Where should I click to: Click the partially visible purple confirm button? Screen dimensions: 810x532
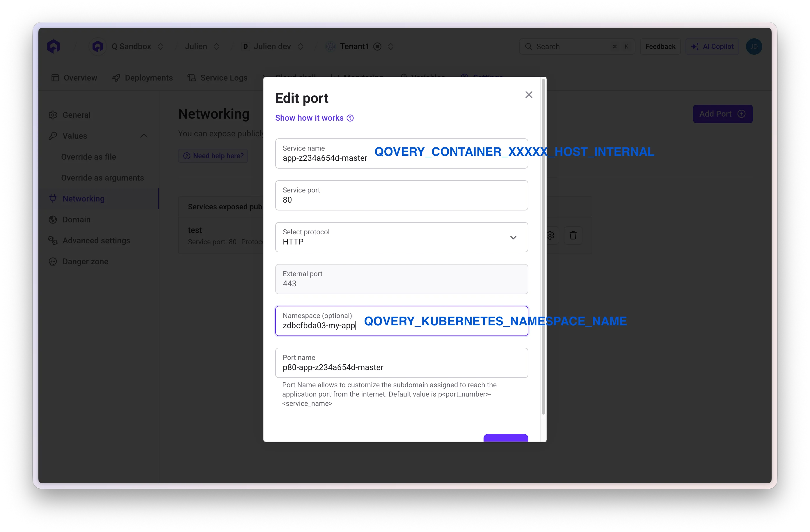click(505, 438)
